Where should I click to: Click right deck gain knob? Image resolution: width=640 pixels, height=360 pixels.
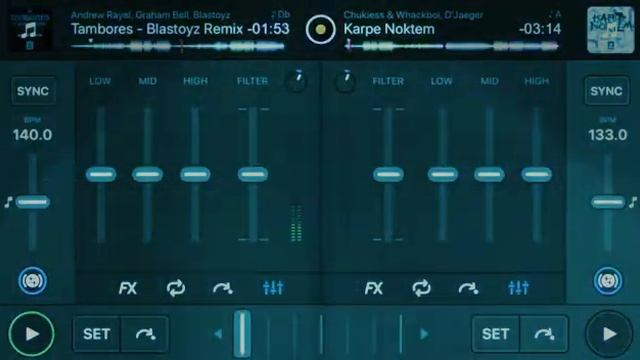(345, 81)
